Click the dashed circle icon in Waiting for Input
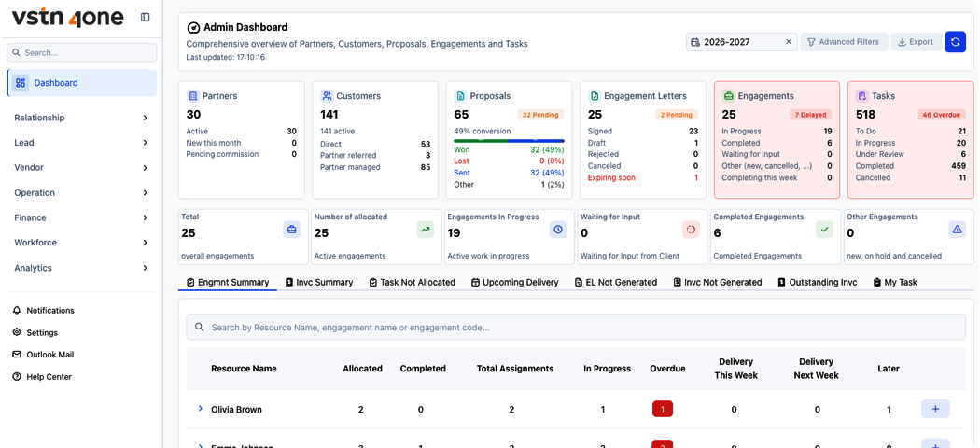 (691, 230)
